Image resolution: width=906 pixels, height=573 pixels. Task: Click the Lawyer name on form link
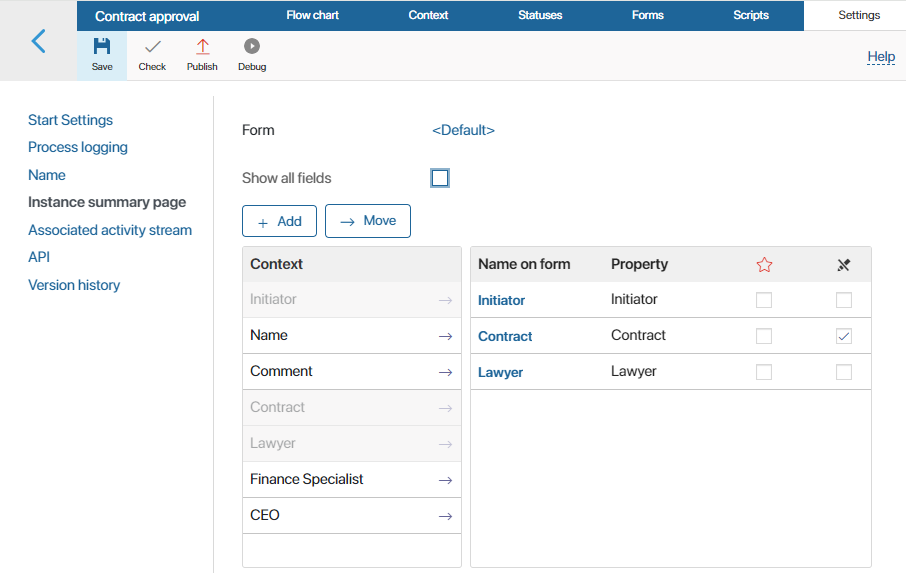pos(500,373)
